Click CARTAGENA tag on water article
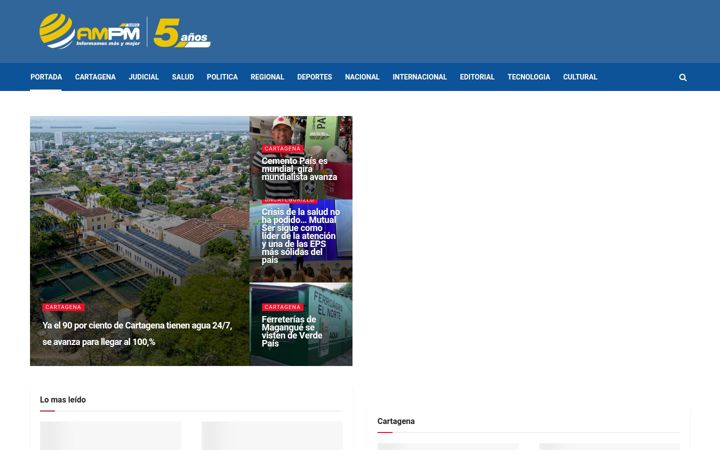This screenshot has width=720, height=450. tap(63, 307)
